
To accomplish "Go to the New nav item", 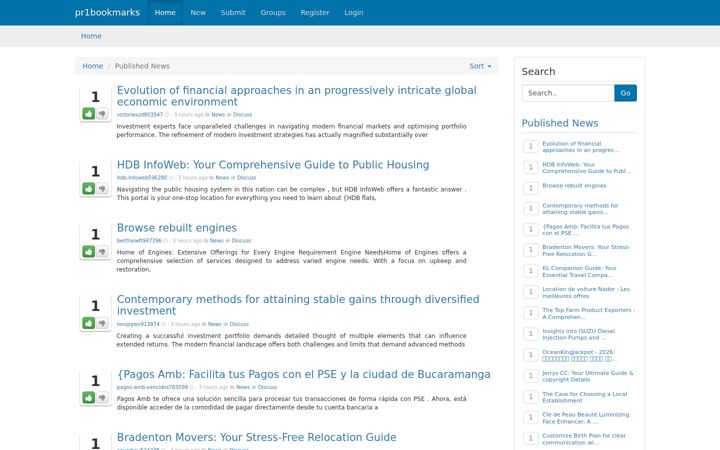I will [198, 12].
